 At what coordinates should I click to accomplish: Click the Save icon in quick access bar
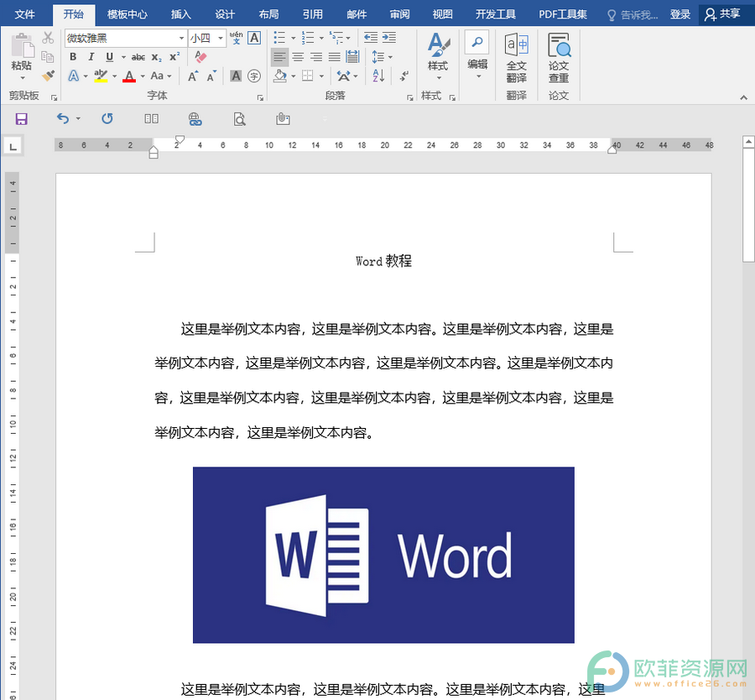tap(22, 119)
